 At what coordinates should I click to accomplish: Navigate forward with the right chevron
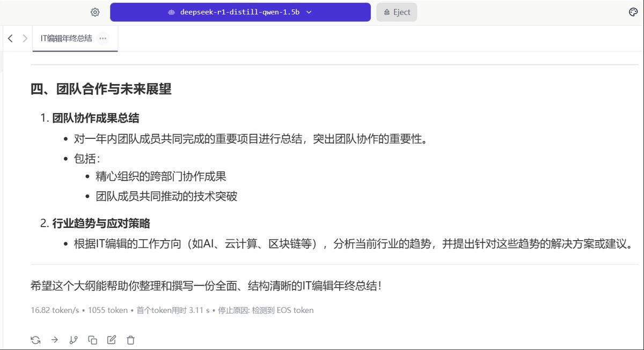click(x=25, y=38)
